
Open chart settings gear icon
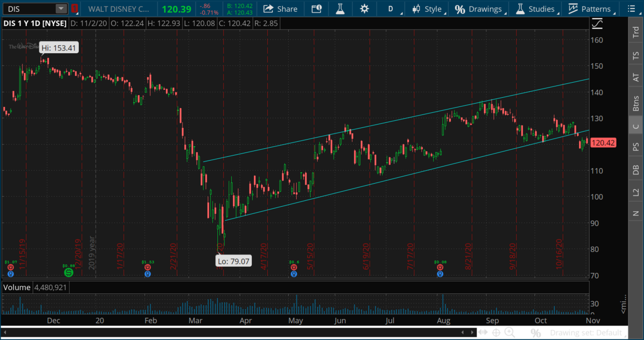pos(364,9)
